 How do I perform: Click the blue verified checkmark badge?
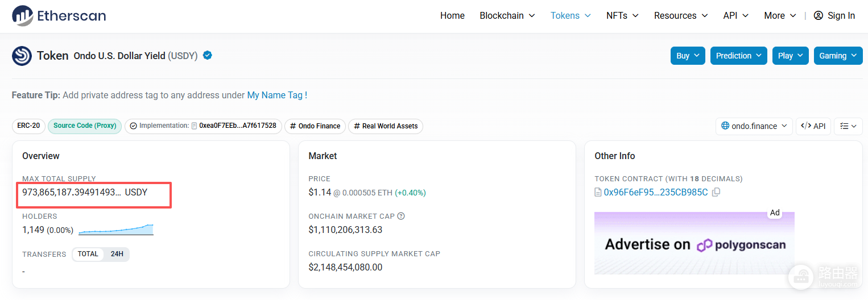pyautogui.click(x=208, y=55)
